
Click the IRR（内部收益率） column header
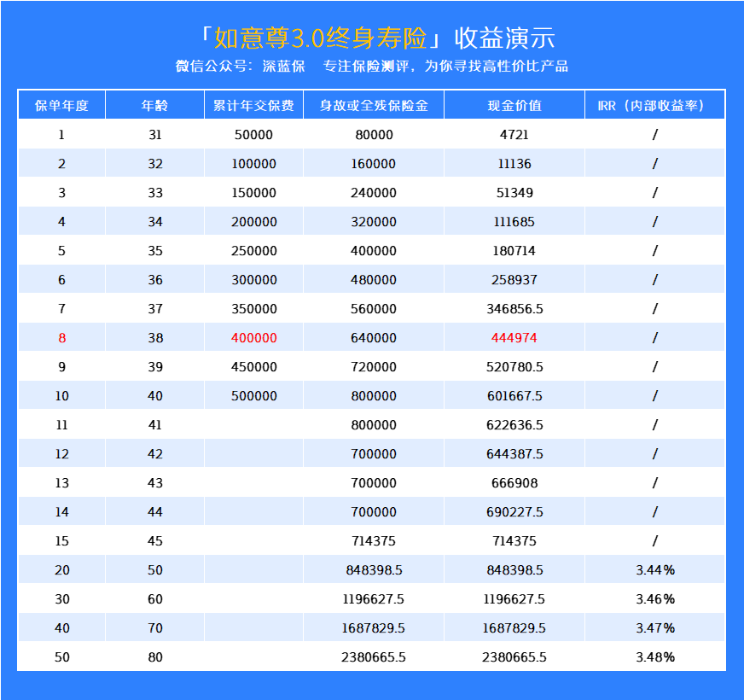[654, 106]
